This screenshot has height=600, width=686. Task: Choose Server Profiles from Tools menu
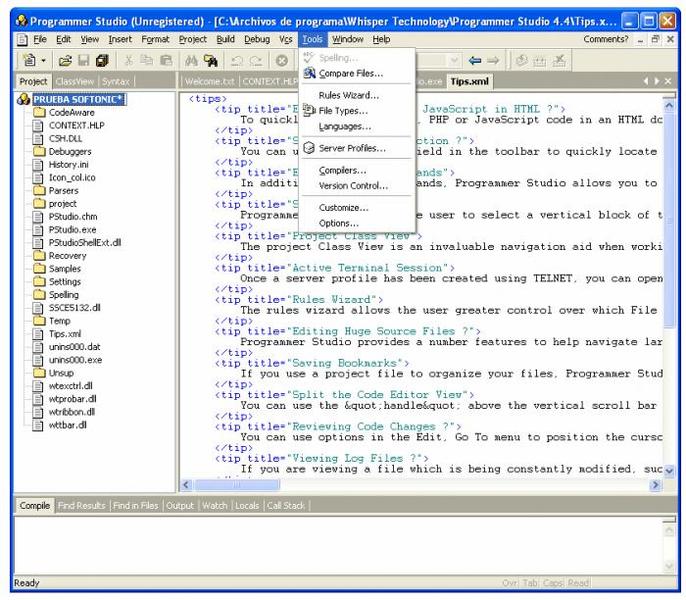[x=357, y=148]
